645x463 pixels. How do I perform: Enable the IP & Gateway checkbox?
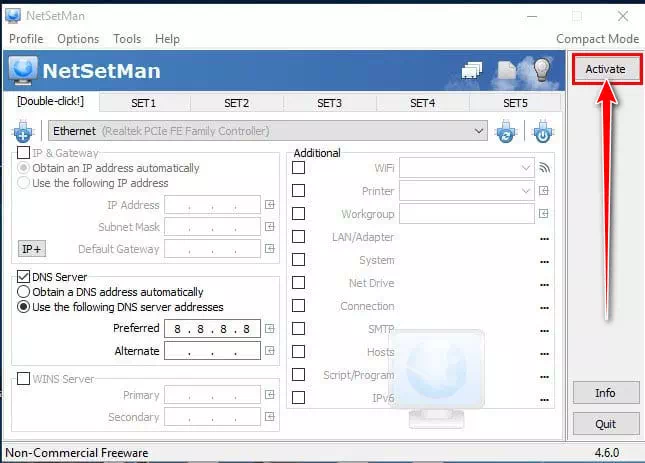(23, 153)
